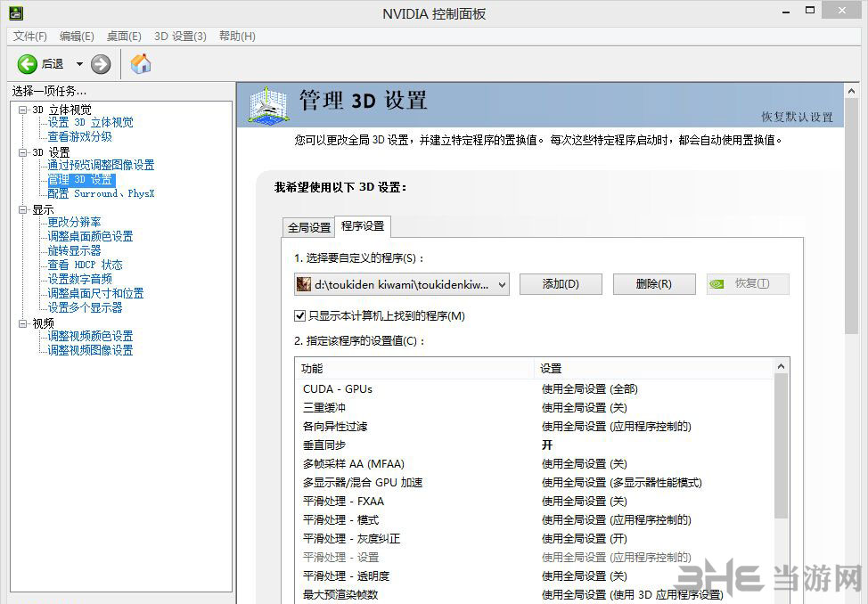
Task: Click the settings list scrollbar thumb
Action: 781,446
